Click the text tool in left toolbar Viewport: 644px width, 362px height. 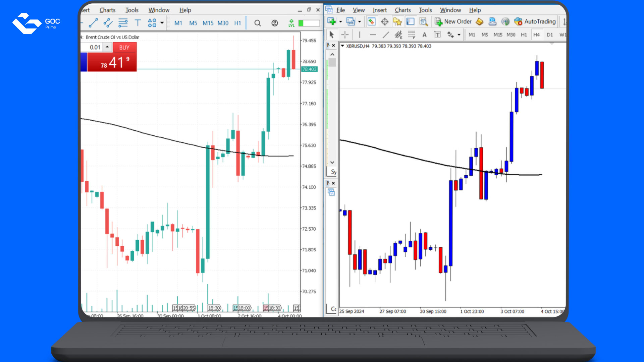[x=138, y=23]
